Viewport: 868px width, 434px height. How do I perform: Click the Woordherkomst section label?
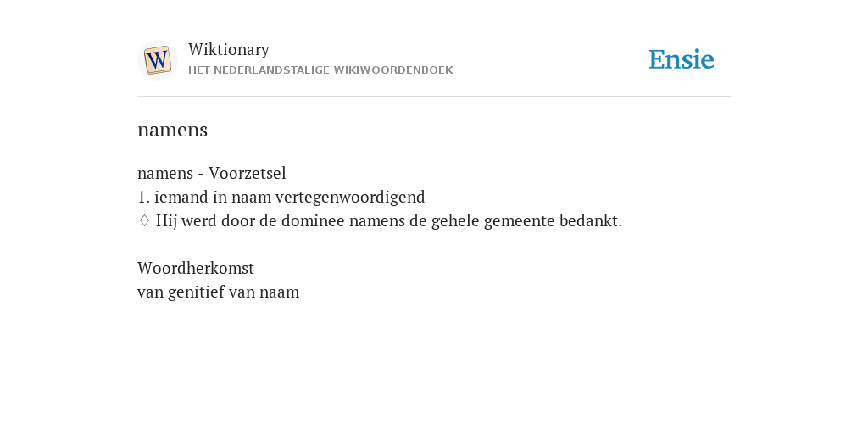(x=196, y=269)
